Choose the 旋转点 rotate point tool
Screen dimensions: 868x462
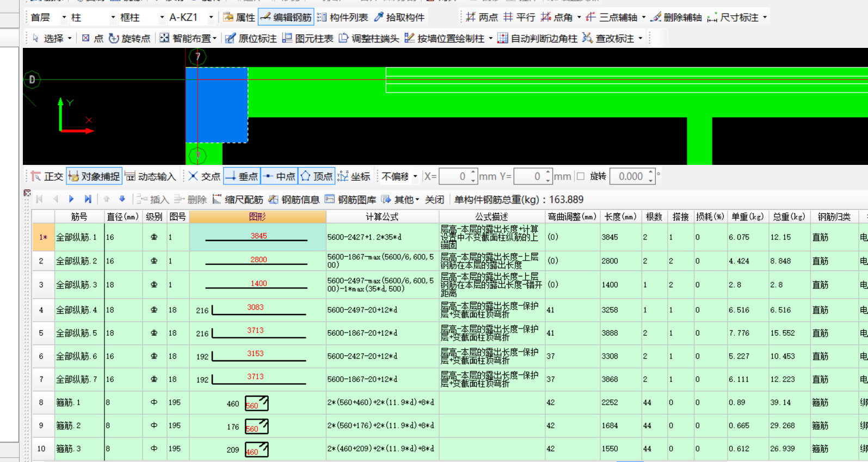(130, 38)
